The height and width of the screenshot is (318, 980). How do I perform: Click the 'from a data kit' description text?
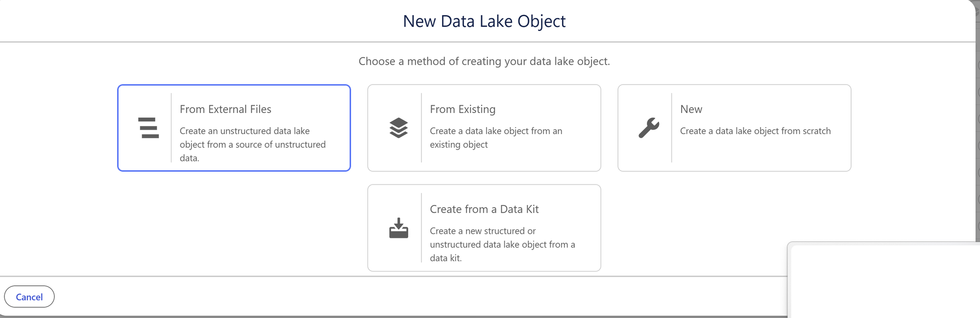click(502, 244)
